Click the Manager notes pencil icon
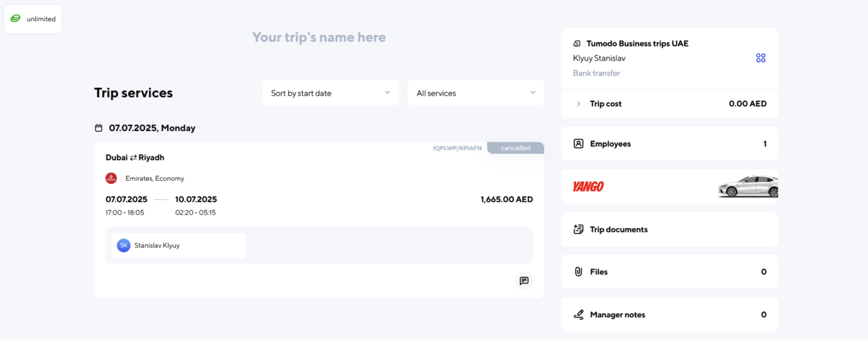Image resolution: width=868 pixels, height=342 pixels. 579,315
